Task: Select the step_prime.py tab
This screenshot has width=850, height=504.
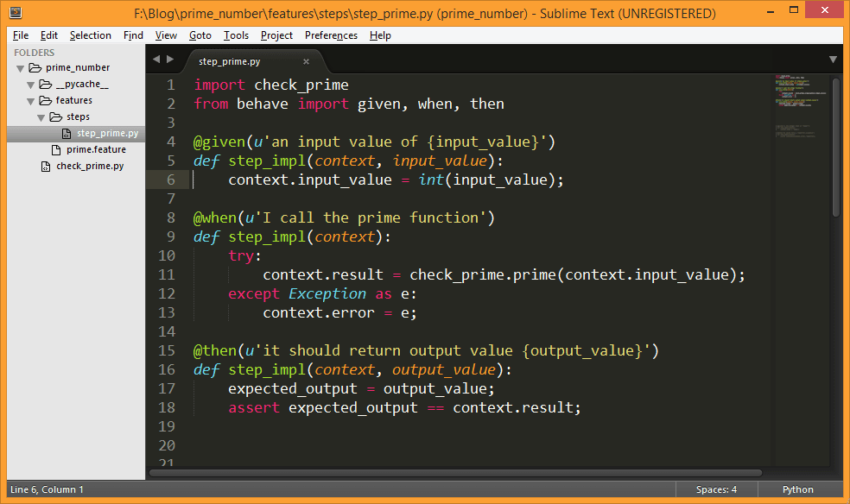Action: click(x=230, y=61)
